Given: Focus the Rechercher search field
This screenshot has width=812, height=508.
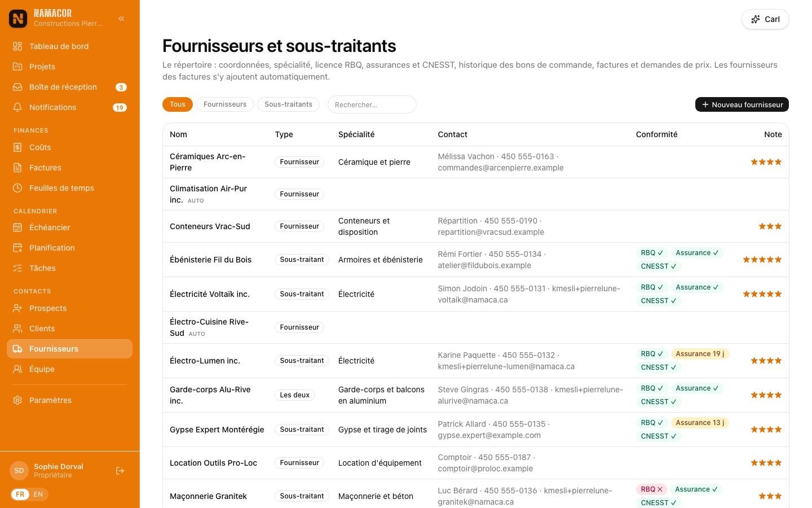Looking at the screenshot, I should [372, 104].
